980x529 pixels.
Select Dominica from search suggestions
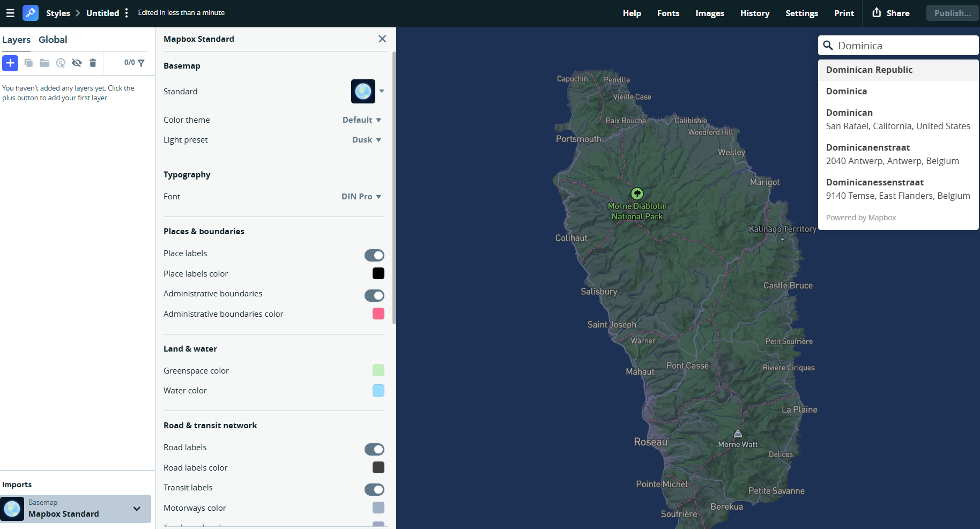(846, 91)
